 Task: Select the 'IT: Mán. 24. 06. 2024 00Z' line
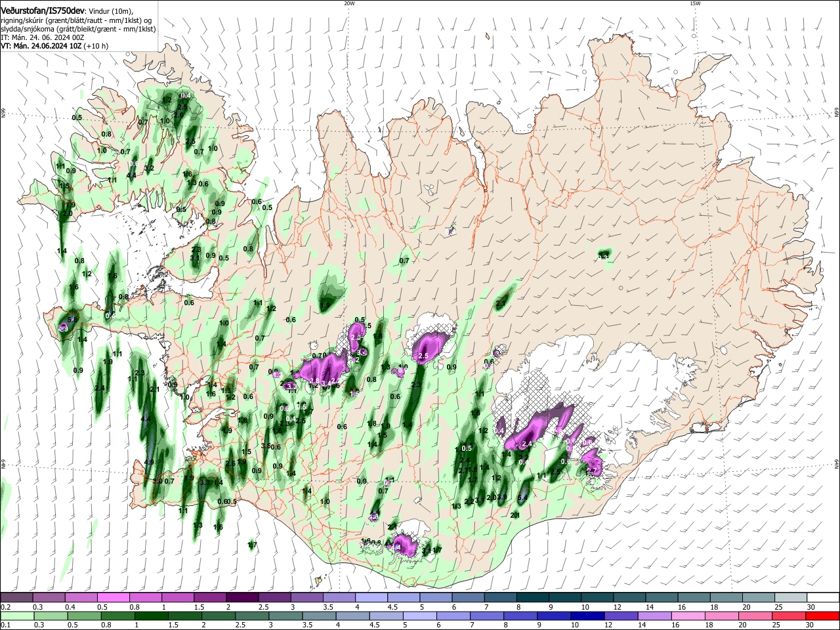[43, 37]
